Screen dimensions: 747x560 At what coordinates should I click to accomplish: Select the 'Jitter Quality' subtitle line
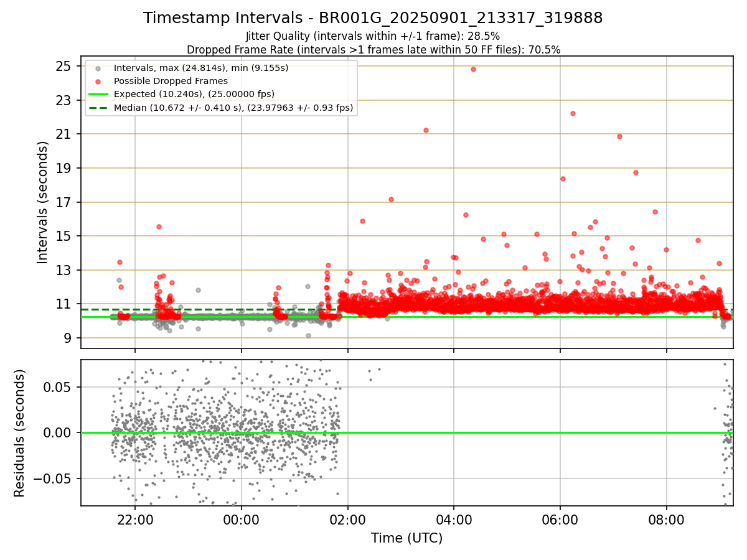tap(373, 36)
